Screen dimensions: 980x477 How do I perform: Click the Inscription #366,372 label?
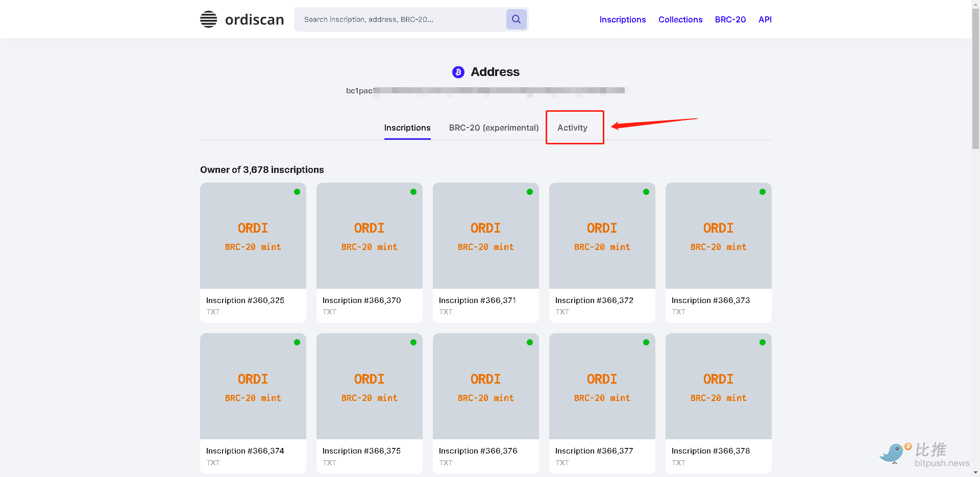(594, 300)
